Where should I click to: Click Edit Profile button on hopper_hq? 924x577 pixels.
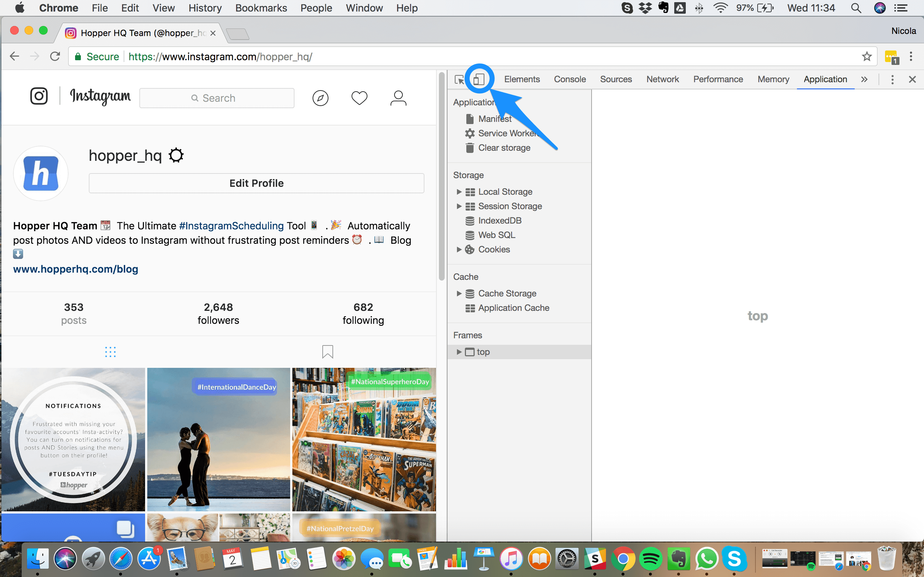pyautogui.click(x=256, y=183)
